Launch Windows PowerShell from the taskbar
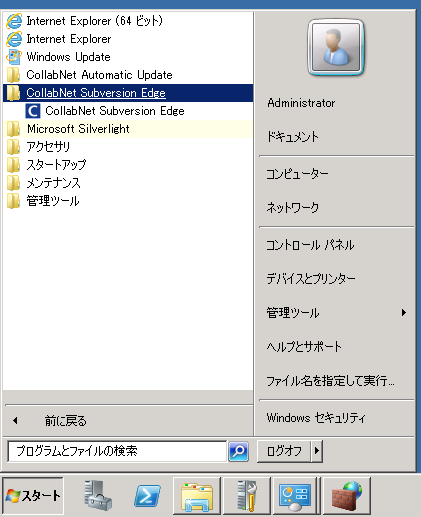The width and height of the screenshot is (421, 517). coord(147,496)
